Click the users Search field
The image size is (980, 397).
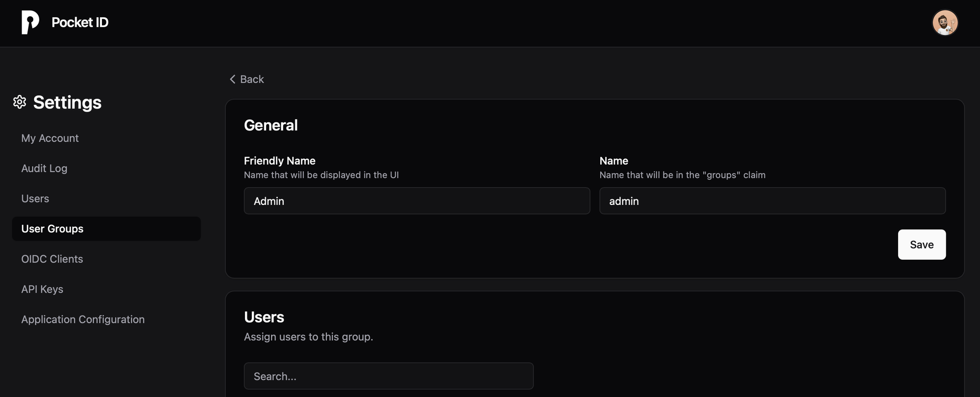point(389,376)
